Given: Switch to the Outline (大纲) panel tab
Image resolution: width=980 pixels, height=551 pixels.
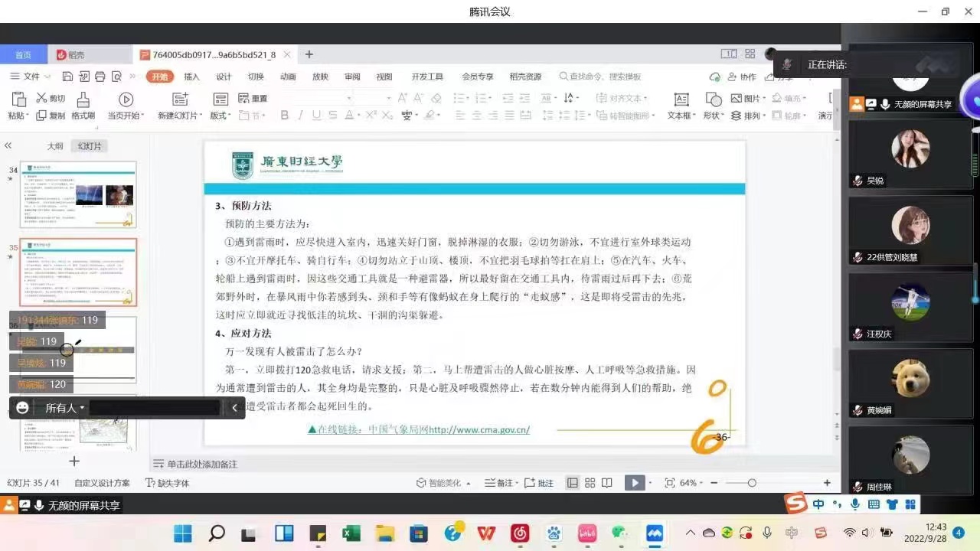Looking at the screenshot, I should tap(55, 146).
